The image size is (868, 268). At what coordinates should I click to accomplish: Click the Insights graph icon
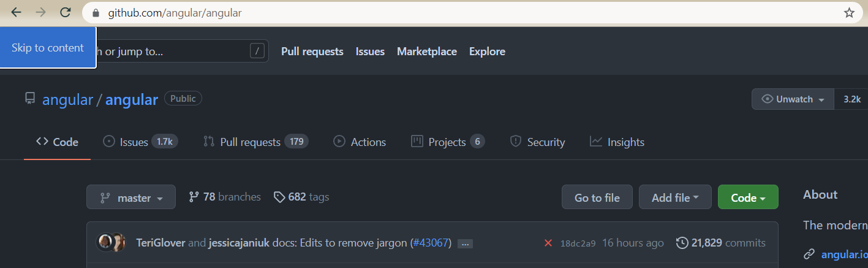point(596,142)
